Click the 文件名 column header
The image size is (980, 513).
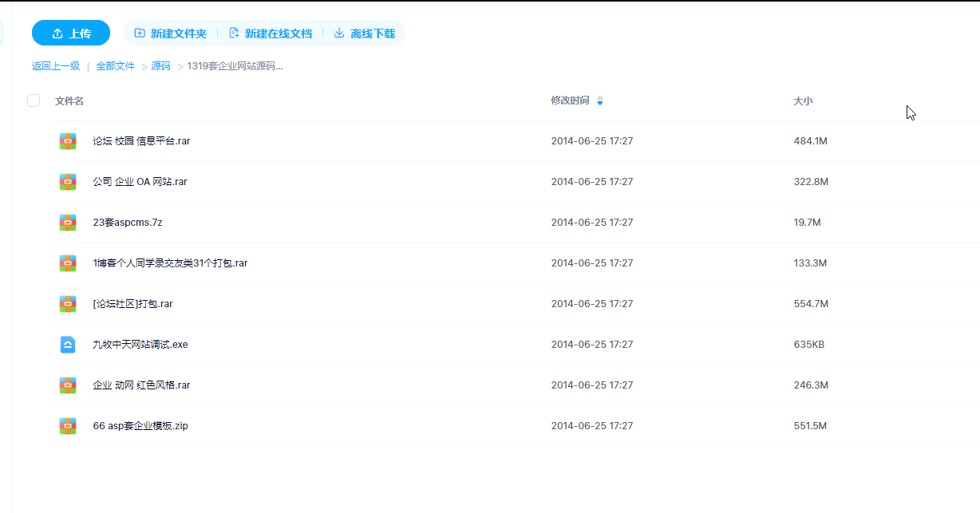click(69, 101)
